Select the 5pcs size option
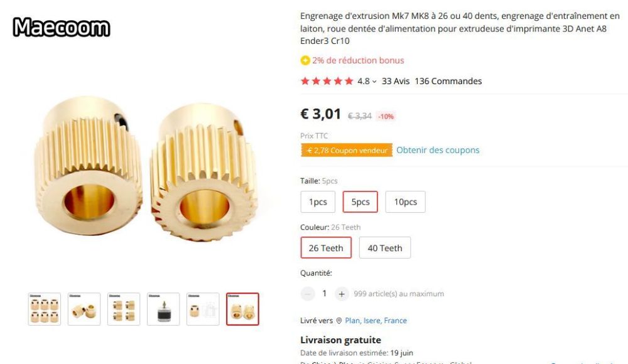The image size is (628, 364). pos(360,202)
